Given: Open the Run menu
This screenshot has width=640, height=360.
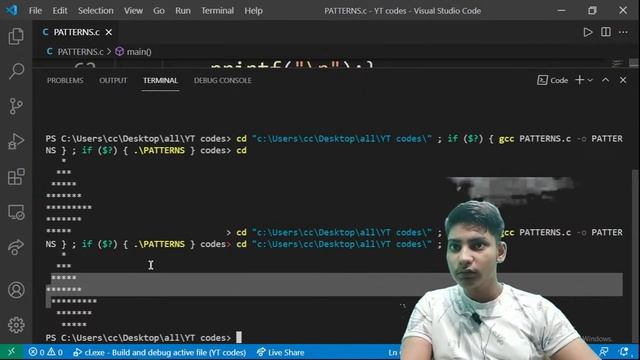Looking at the screenshot, I should click(182, 11).
